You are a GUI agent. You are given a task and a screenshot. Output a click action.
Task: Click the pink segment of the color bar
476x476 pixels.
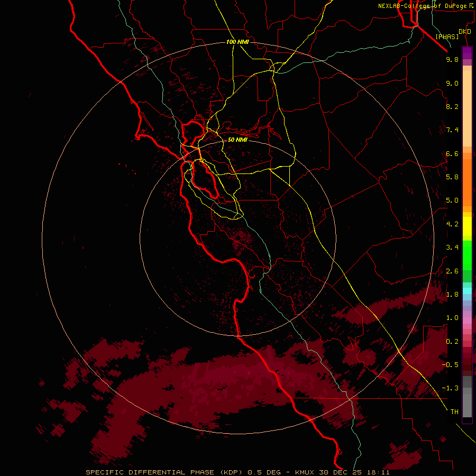[x=467, y=321]
